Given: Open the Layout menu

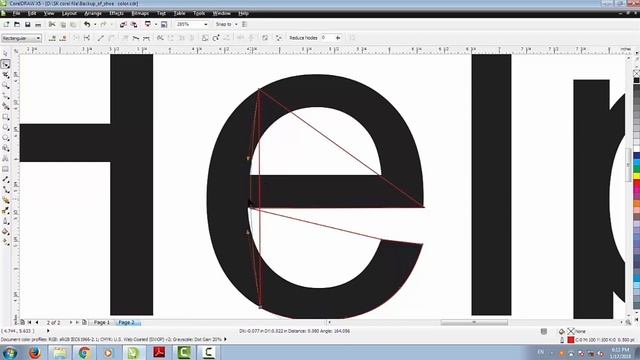Looking at the screenshot, I should (x=69, y=13).
